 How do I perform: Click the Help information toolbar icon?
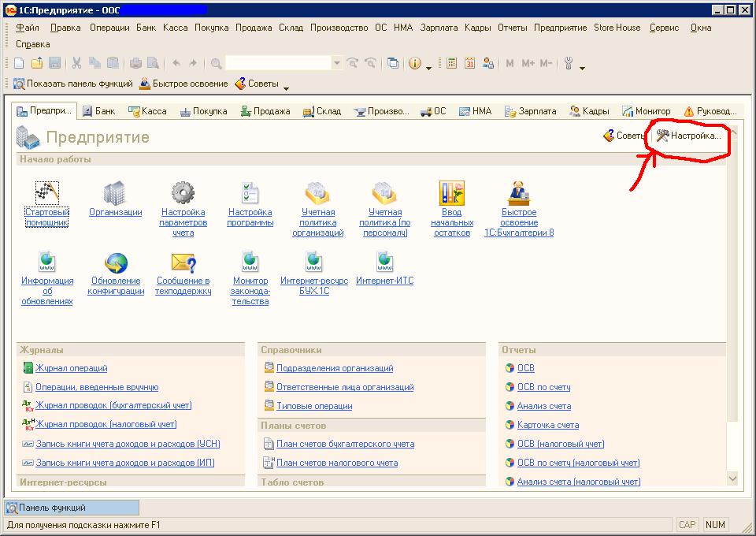pyautogui.click(x=415, y=63)
